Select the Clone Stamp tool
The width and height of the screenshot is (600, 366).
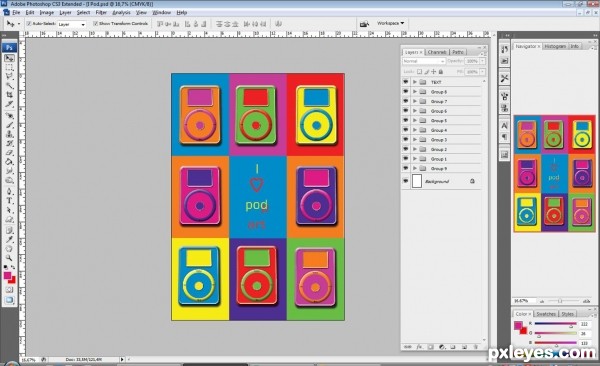point(9,134)
